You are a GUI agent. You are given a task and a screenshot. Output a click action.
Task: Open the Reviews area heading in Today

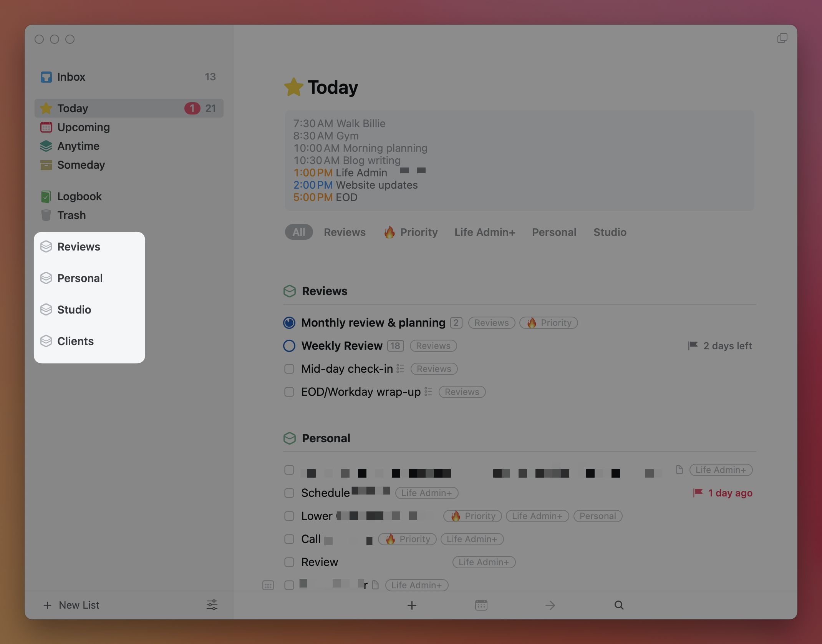325,291
